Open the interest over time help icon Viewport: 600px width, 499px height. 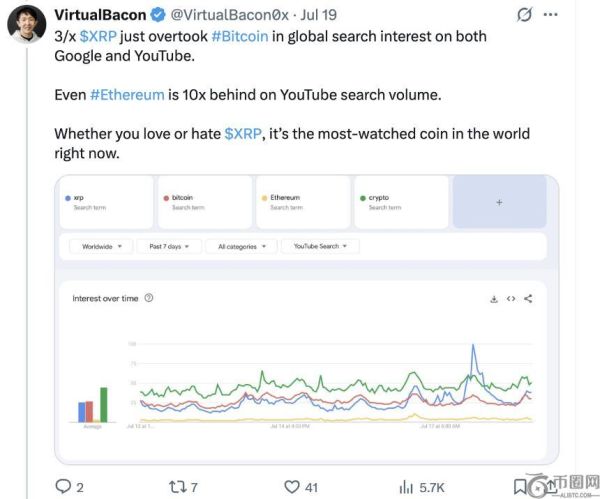[x=149, y=298]
